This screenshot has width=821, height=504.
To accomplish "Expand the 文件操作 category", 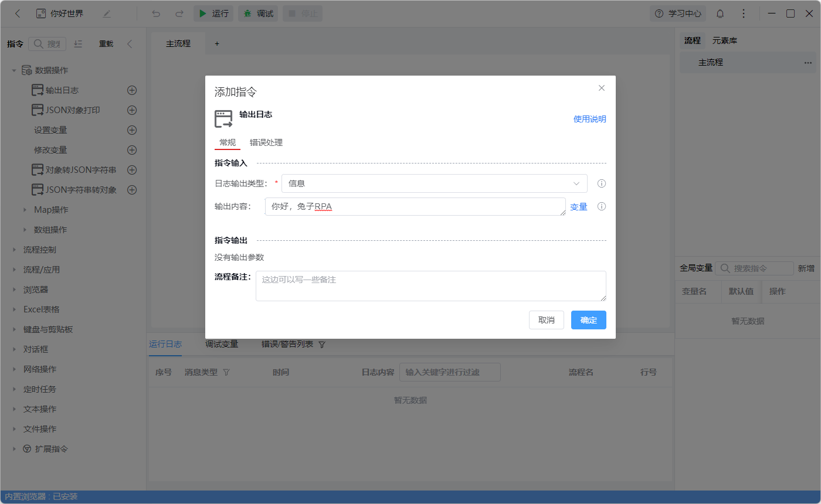I will tap(14, 429).
